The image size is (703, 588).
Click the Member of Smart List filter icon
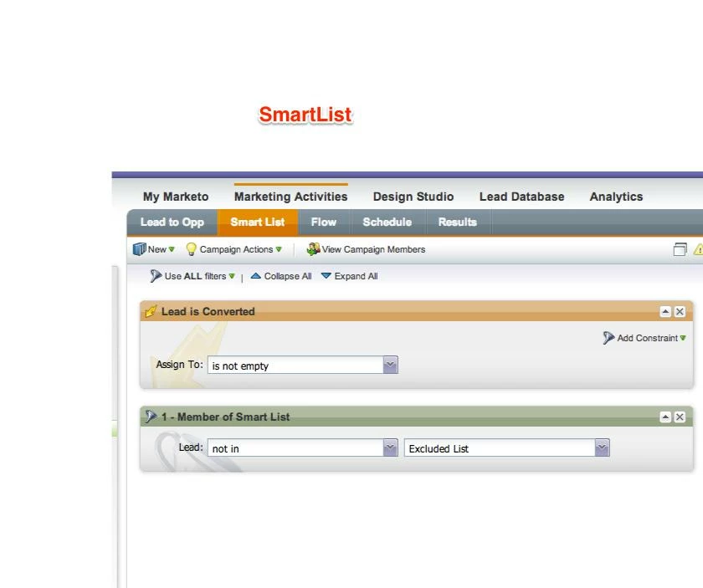coord(151,417)
